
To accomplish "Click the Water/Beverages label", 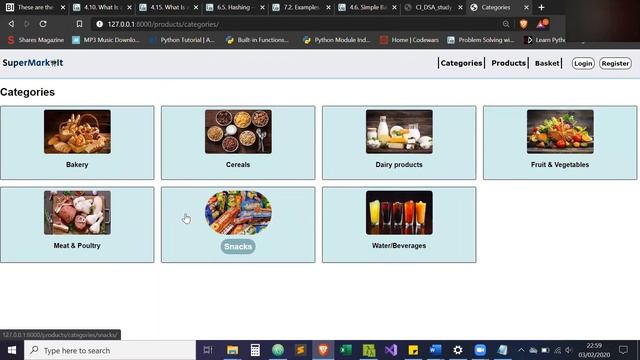I will [x=399, y=246].
